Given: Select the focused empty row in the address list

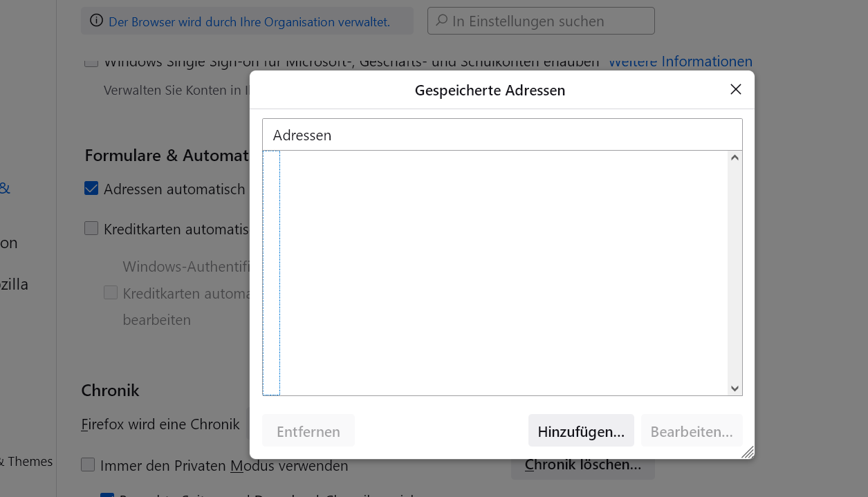Looking at the screenshot, I should (271, 273).
